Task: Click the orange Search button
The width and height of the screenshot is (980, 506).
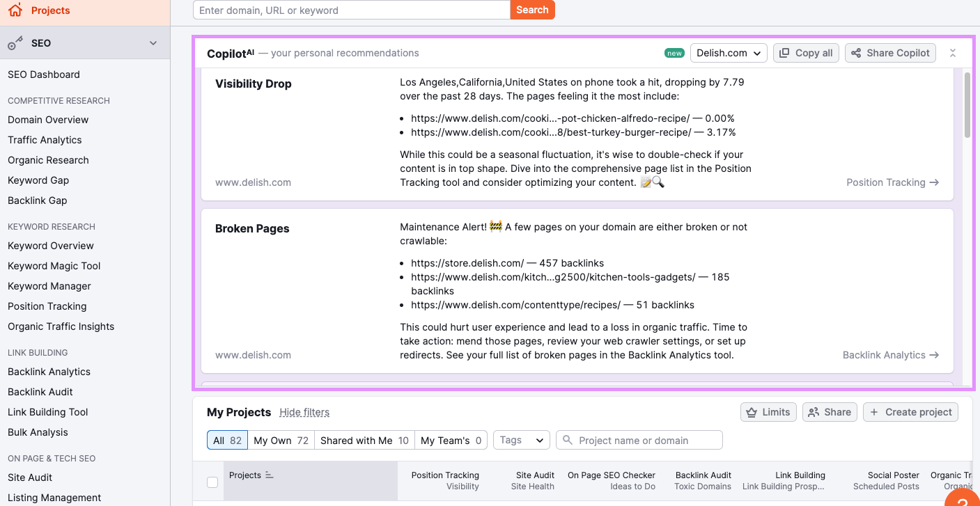Action: pyautogui.click(x=532, y=10)
